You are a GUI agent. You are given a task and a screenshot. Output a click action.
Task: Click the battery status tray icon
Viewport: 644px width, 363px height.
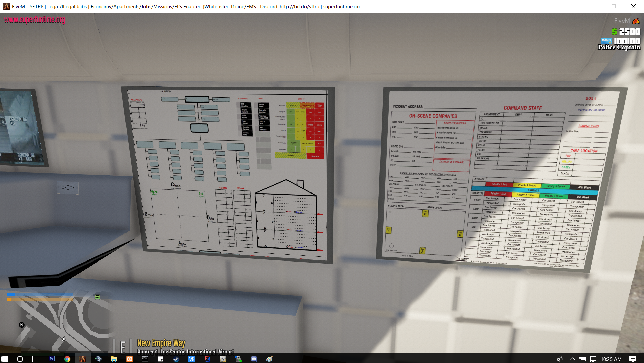582,359
